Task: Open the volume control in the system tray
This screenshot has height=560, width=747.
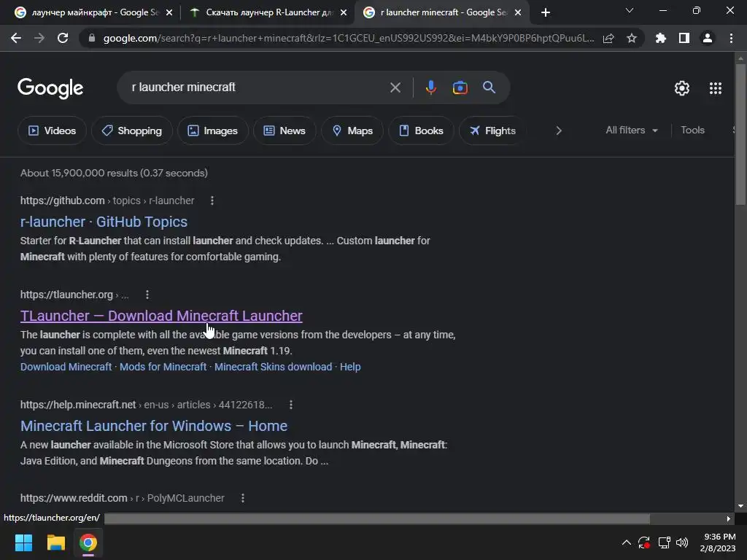Action: tap(682, 542)
